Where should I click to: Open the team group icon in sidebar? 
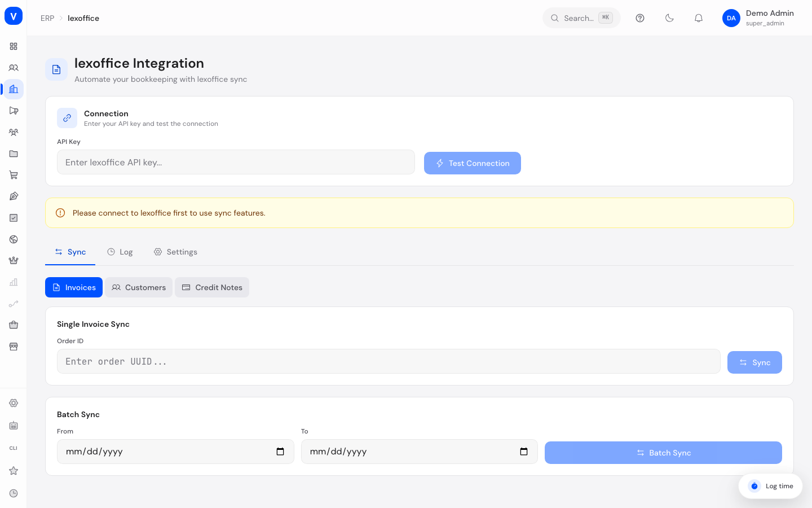tap(14, 132)
